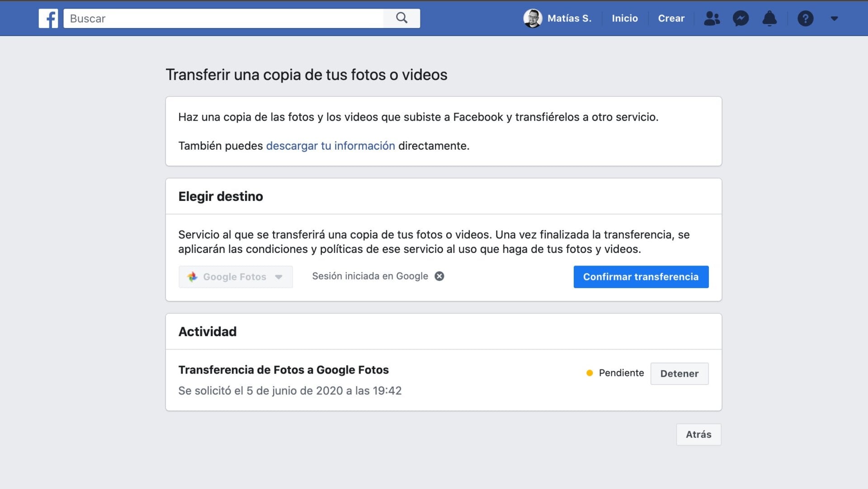Screen dimensions: 868x489
Task: Click yellow Pendiente status indicator
Action: click(x=590, y=373)
